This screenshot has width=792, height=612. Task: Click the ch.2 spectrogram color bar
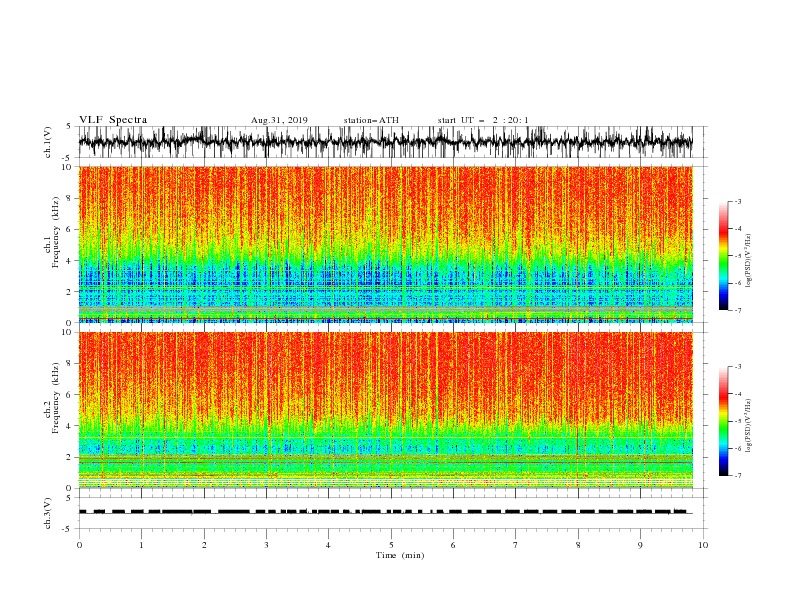(723, 421)
